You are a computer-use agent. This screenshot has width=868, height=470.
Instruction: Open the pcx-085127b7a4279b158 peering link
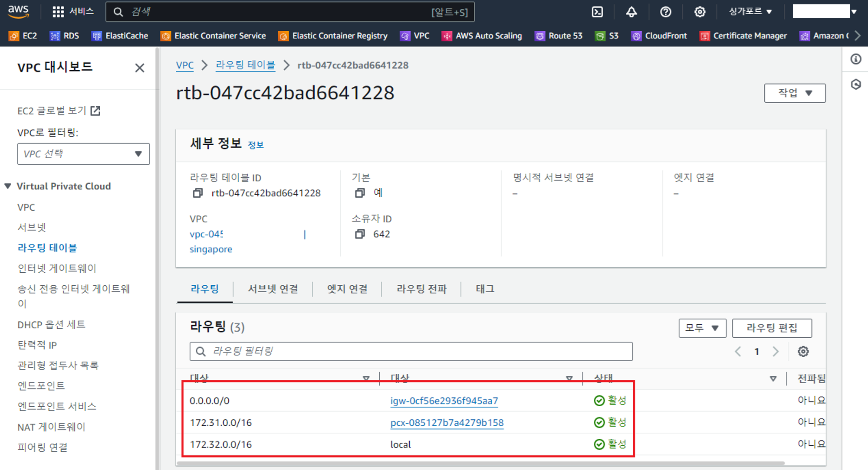447,423
